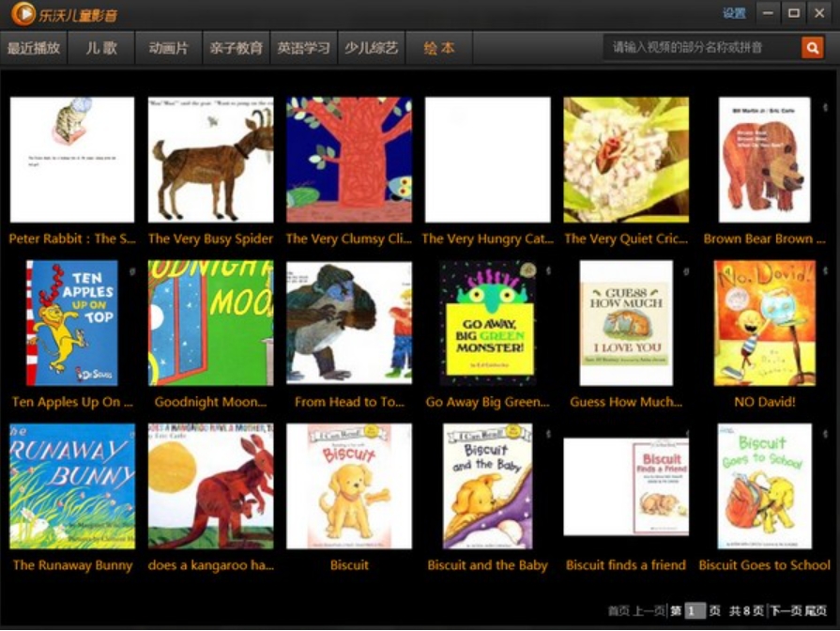The height and width of the screenshot is (631, 840).
Task: Go to the 亲子教育 tab
Action: coord(236,48)
